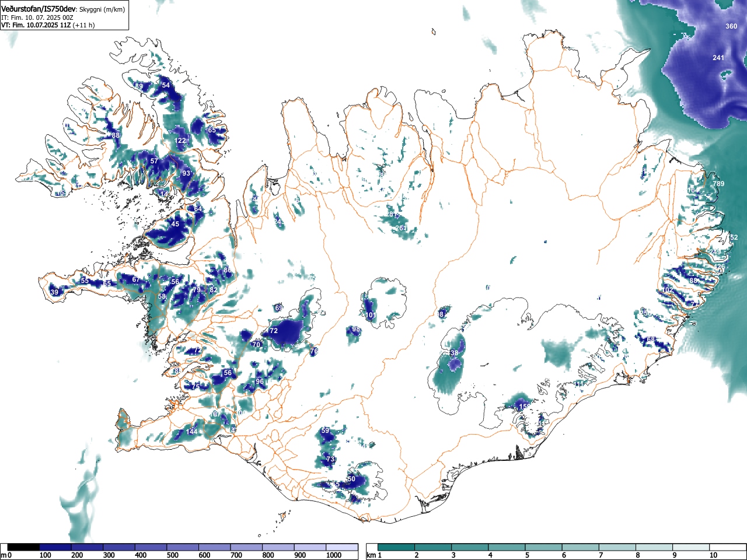Click the 70 visibility value

[256, 345]
